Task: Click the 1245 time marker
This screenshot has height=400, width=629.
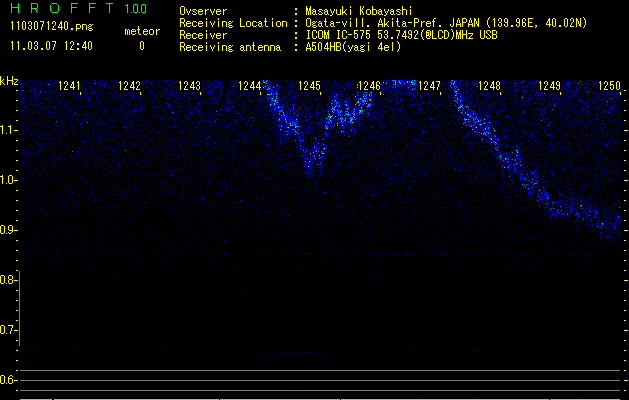Action: point(310,87)
